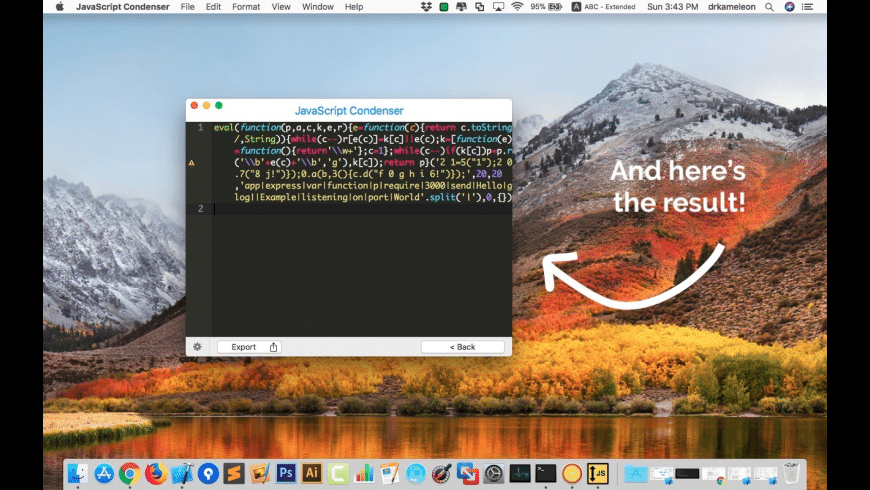Click the drkameleon user name
Image resolution: width=870 pixels, height=490 pixels.
coord(731,7)
